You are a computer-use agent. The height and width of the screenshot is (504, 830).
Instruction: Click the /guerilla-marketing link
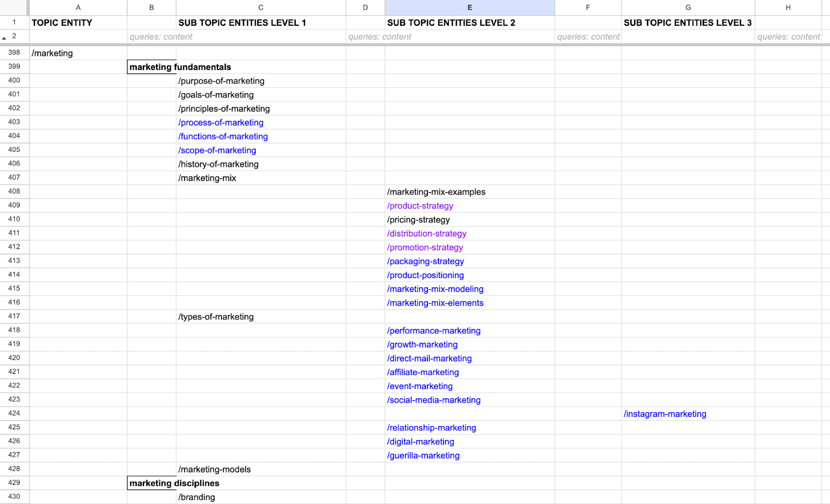423,455
